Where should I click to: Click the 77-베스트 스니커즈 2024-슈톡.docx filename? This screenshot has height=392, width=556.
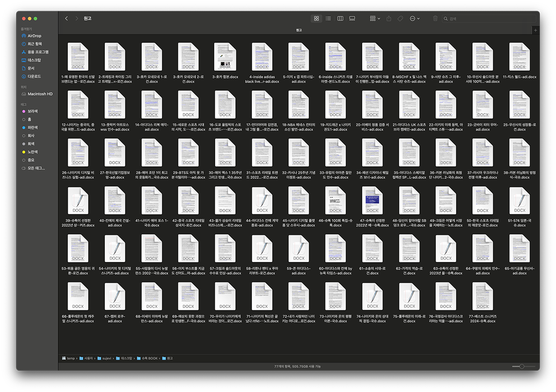point(483,318)
